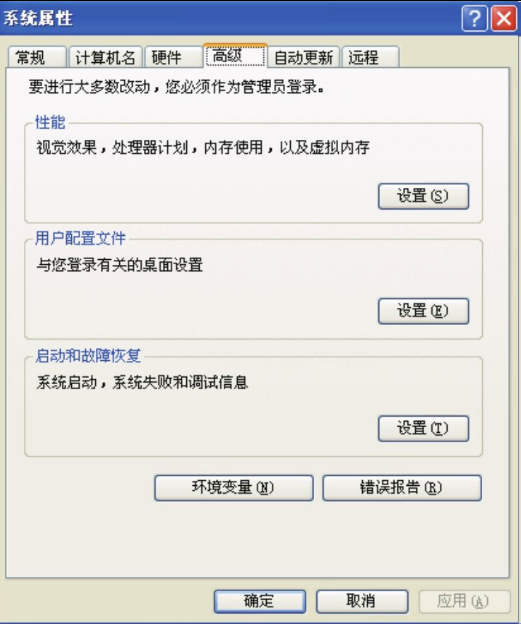The image size is (521, 624).
Task: Close the 系统属性 dialog with X
Action: pyautogui.click(x=504, y=18)
